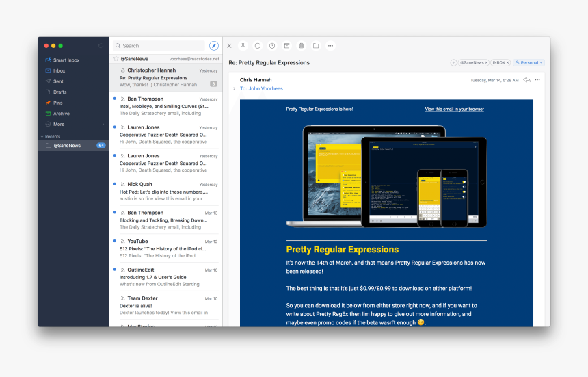This screenshot has height=377, width=588.
Task: Open Nick Quah's Hot Pod message
Action: (x=165, y=192)
